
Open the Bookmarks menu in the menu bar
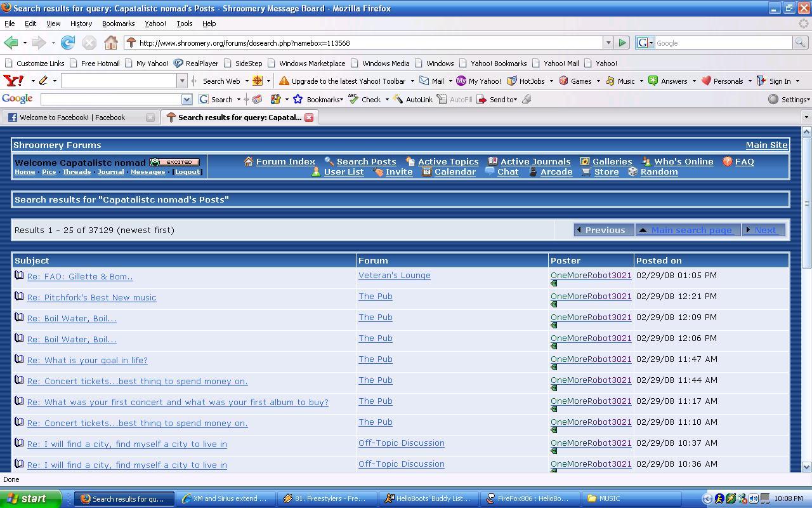(x=118, y=23)
